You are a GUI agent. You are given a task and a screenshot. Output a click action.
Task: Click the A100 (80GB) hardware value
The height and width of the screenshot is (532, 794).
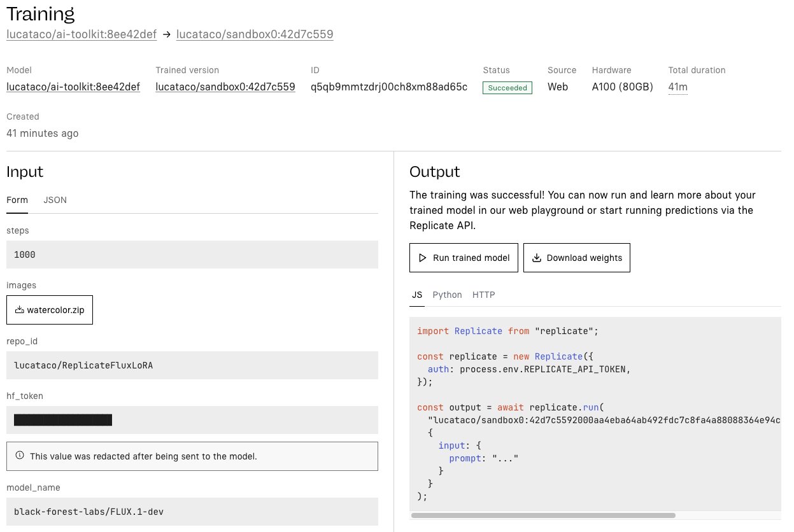pyautogui.click(x=623, y=87)
